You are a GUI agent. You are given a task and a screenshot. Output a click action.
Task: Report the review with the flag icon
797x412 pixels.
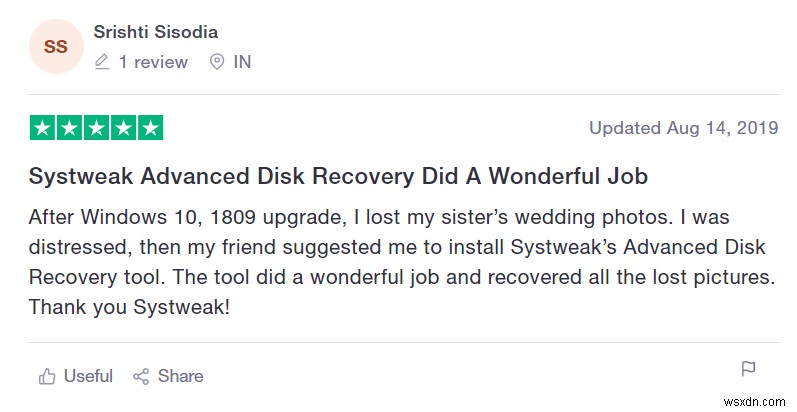click(748, 368)
